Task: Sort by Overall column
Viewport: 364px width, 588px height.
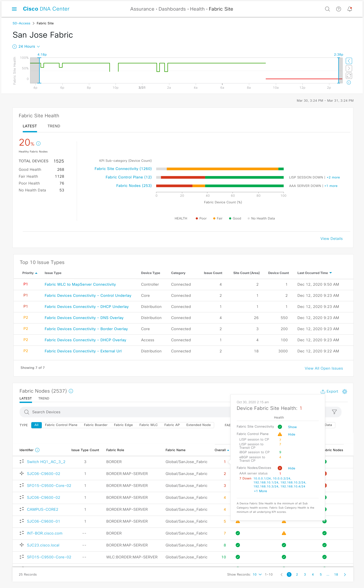Action: [x=222, y=450]
